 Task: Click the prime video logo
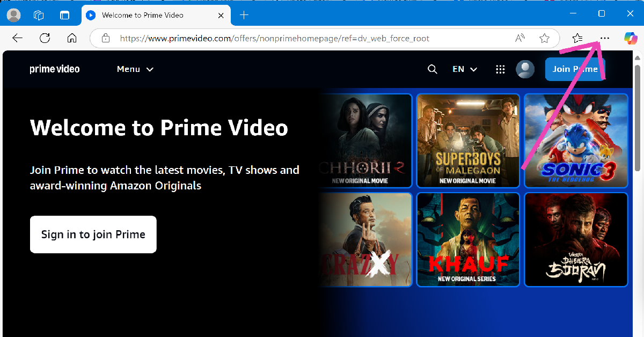click(55, 69)
